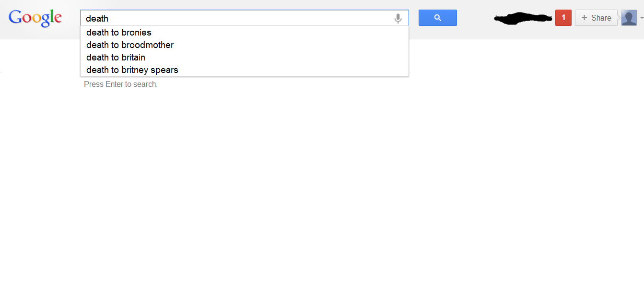Expand the account dropdown arrow beside avatar
The width and height of the screenshot is (644, 297).
641,18
